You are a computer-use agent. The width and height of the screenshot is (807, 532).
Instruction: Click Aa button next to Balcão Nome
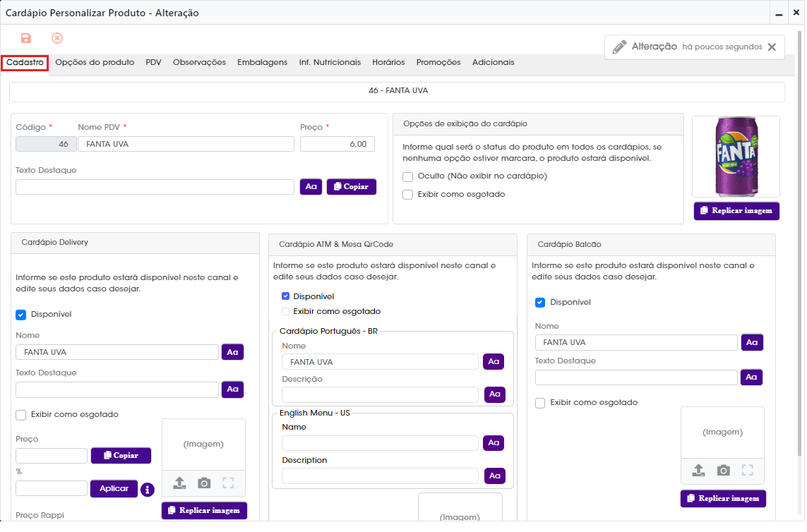752,343
